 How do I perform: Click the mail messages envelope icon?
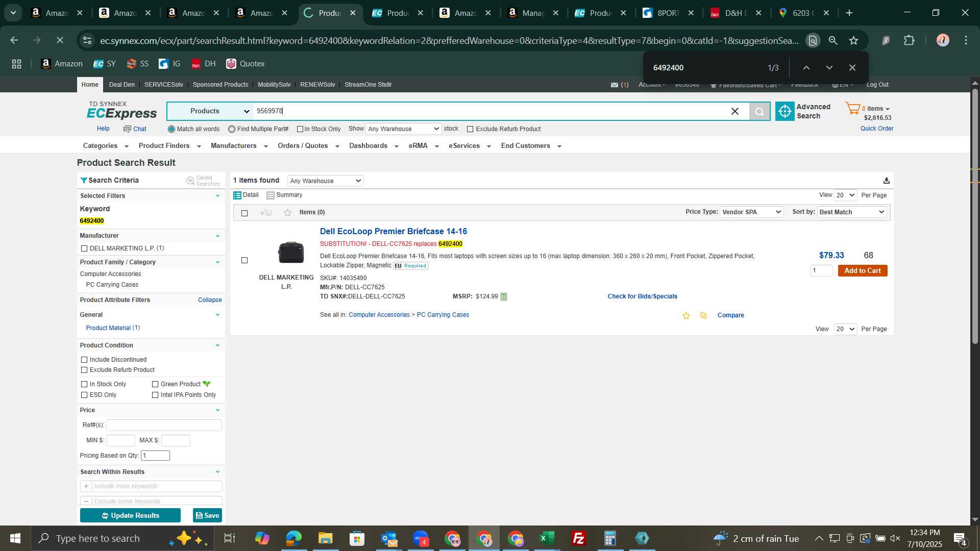pos(615,85)
